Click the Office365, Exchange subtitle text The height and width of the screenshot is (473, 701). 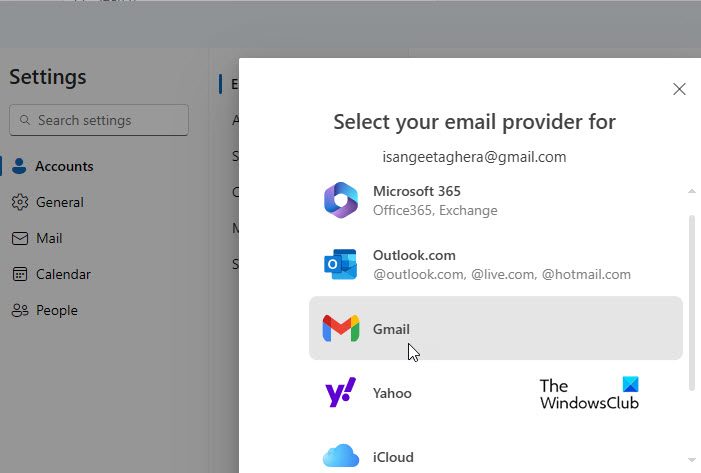(x=435, y=210)
